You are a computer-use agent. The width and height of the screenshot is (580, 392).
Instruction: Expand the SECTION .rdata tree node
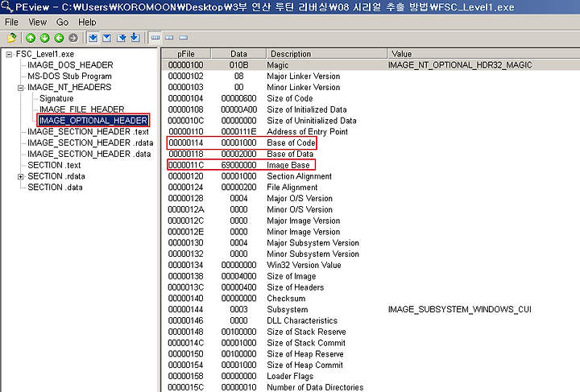[21, 176]
